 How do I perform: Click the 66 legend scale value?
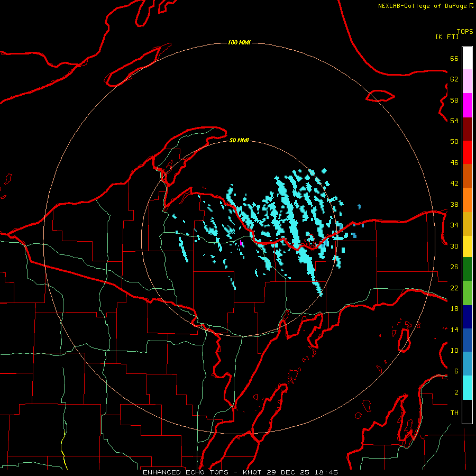[454, 58]
